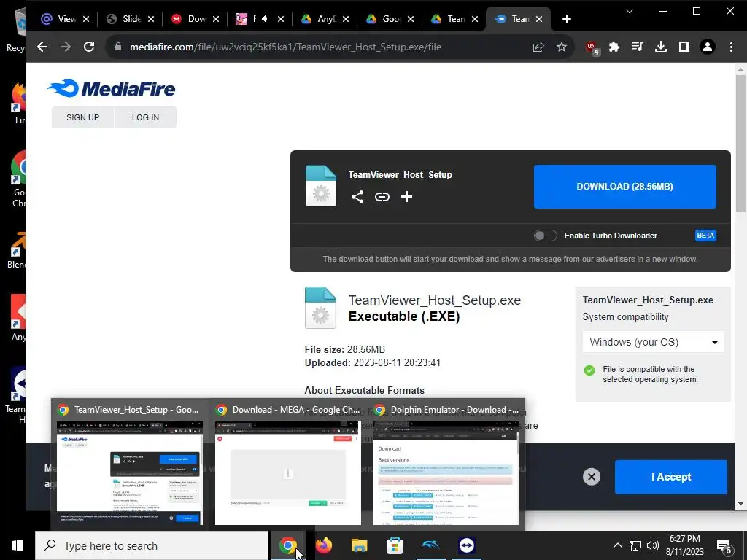Image resolution: width=747 pixels, height=560 pixels.
Task: Open the Chrome extensions puzzle icon
Action: (614, 47)
